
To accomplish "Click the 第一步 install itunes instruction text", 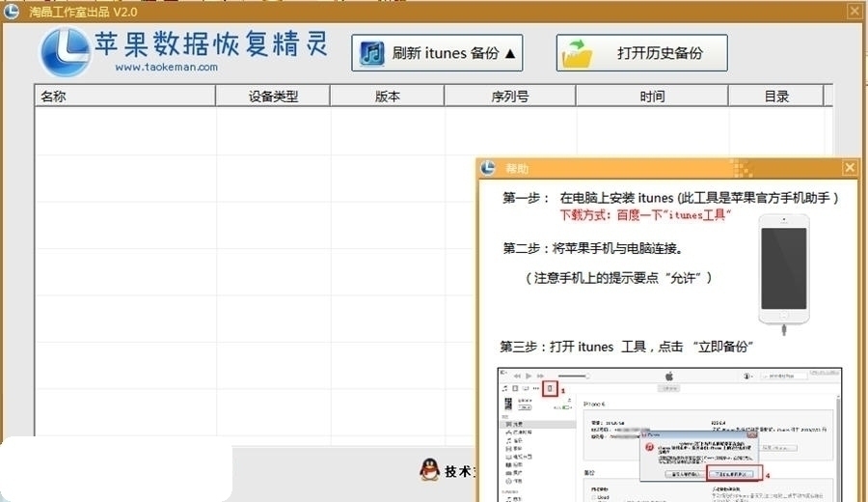I will point(670,197).
